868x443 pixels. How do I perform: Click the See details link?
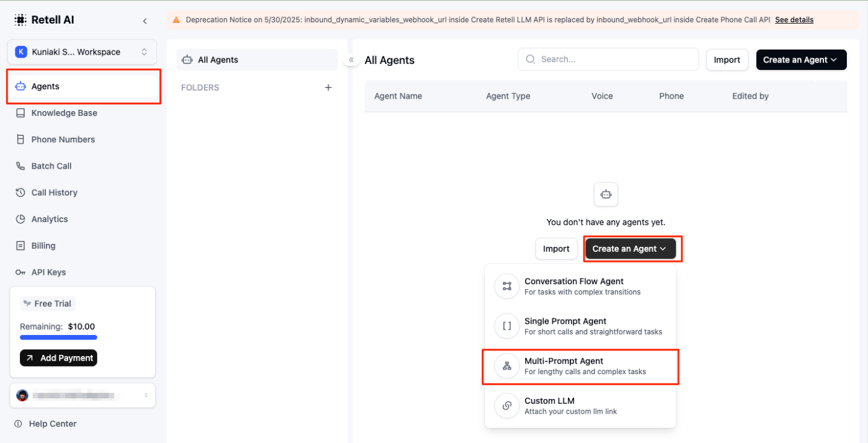click(794, 20)
